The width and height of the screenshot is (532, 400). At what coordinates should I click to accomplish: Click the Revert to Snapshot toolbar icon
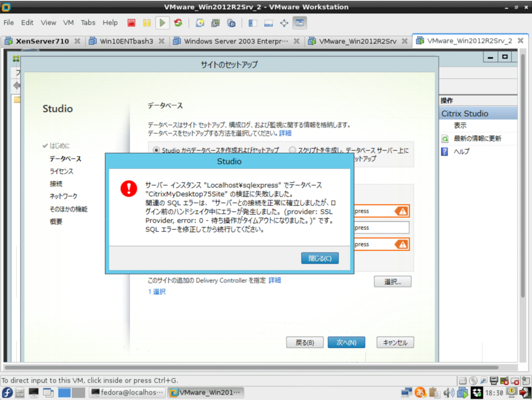coord(216,23)
